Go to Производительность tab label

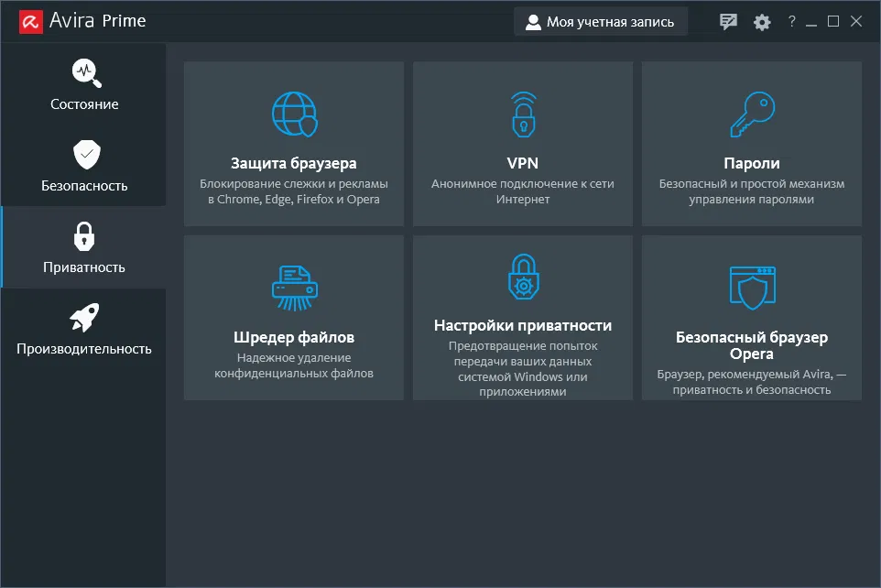pyautogui.click(x=84, y=349)
